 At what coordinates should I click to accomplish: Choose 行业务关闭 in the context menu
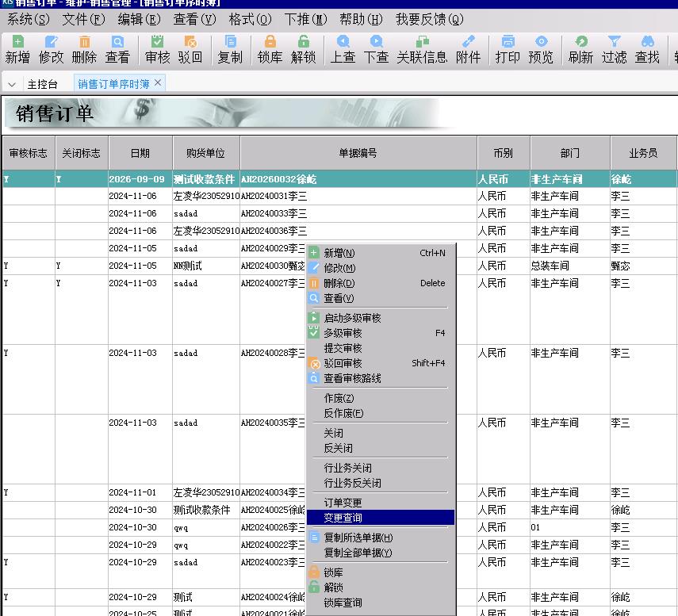pos(381,469)
